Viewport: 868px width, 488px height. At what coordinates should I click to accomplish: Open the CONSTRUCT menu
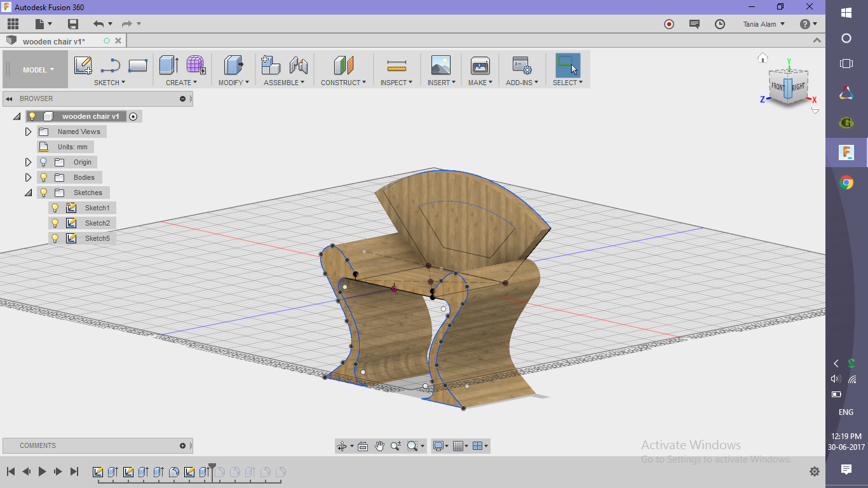[x=343, y=83]
